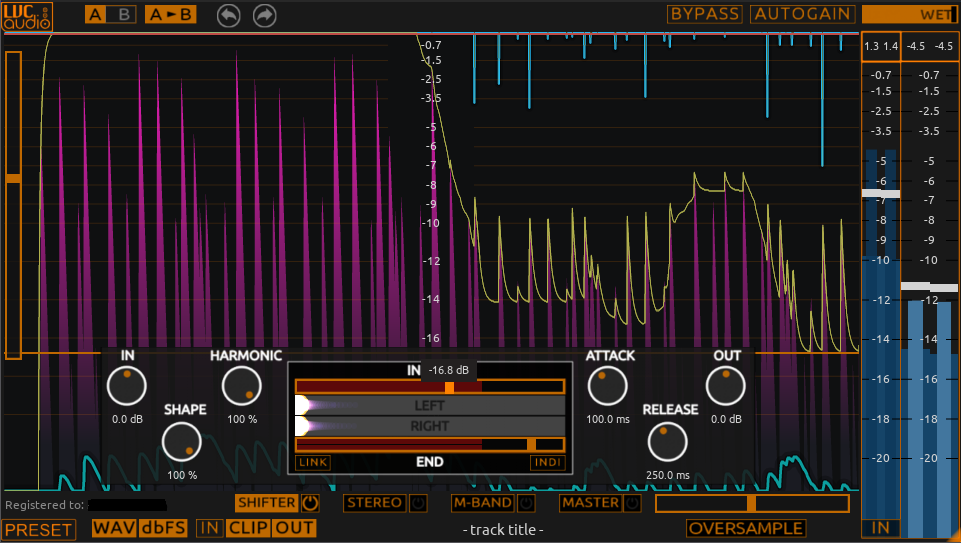Toggle the STEREO power icon
The width and height of the screenshot is (961, 543).
[x=418, y=503]
